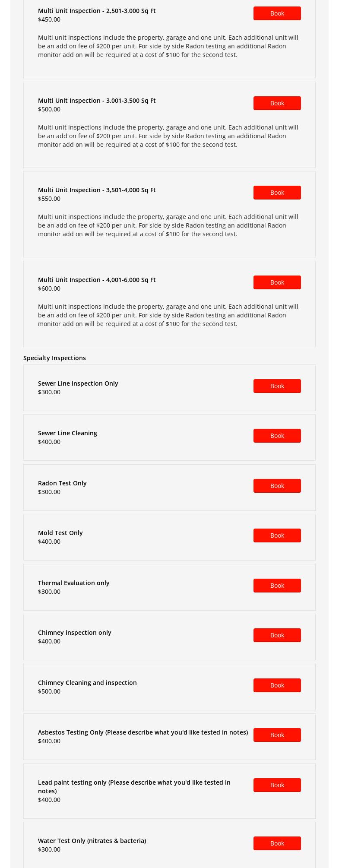Select Water Test Only (nitrates & bacteria) title
This screenshot has height=868, width=339.
pyautogui.click(x=92, y=841)
